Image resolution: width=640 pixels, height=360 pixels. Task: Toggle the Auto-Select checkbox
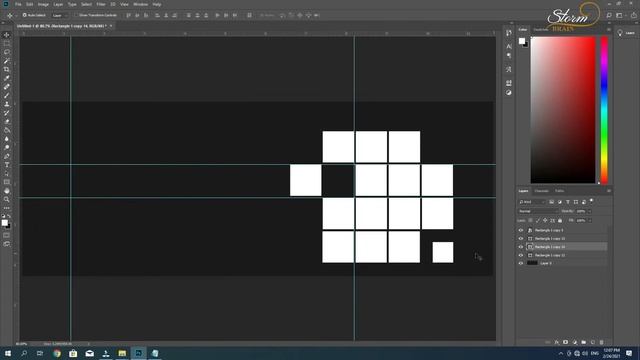click(24, 15)
